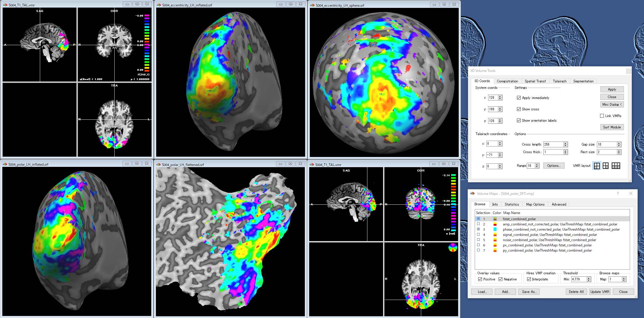Advance Browse maps Map number up arrow
Screen dimensions: 644x318
click(x=624, y=278)
